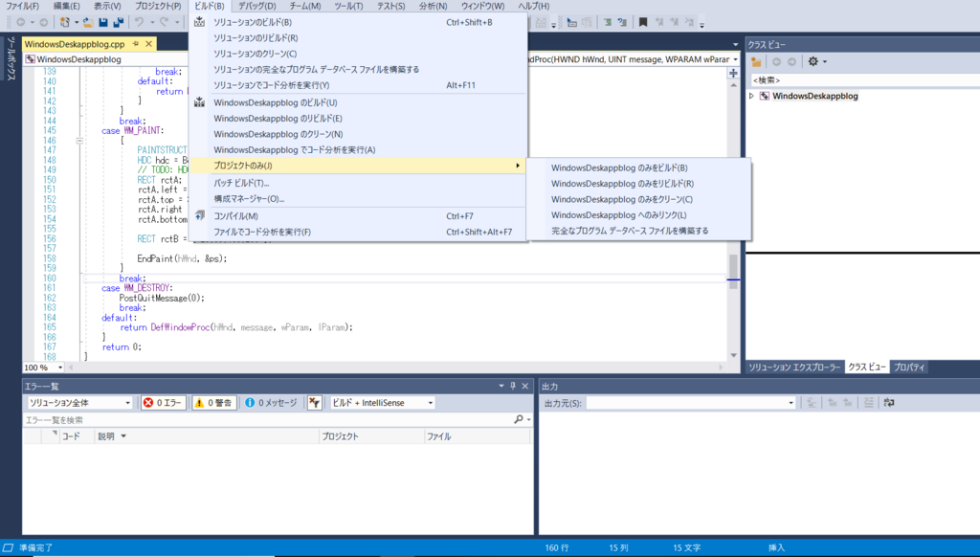The width and height of the screenshot is (980, 557).
Task: Select 構成マネージャー(O)... menu item
Action: pos(360,199)
